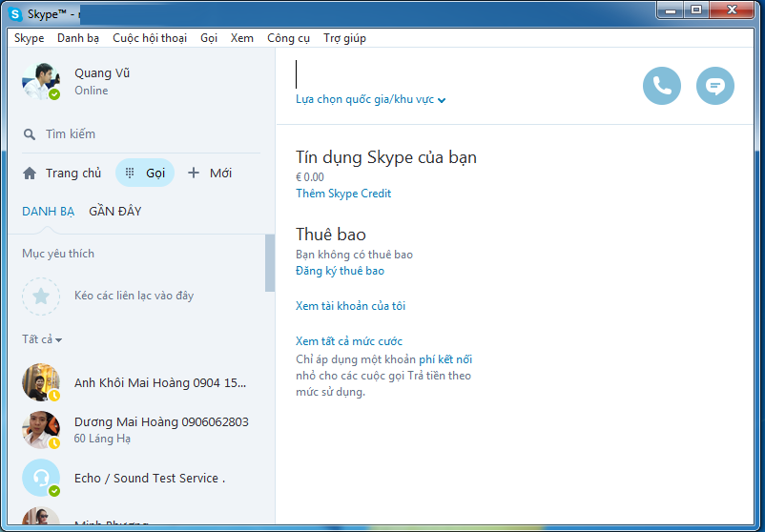Switch to the GẦN ĐÂY tab
The image size is (765, 532).
[114, 212]
